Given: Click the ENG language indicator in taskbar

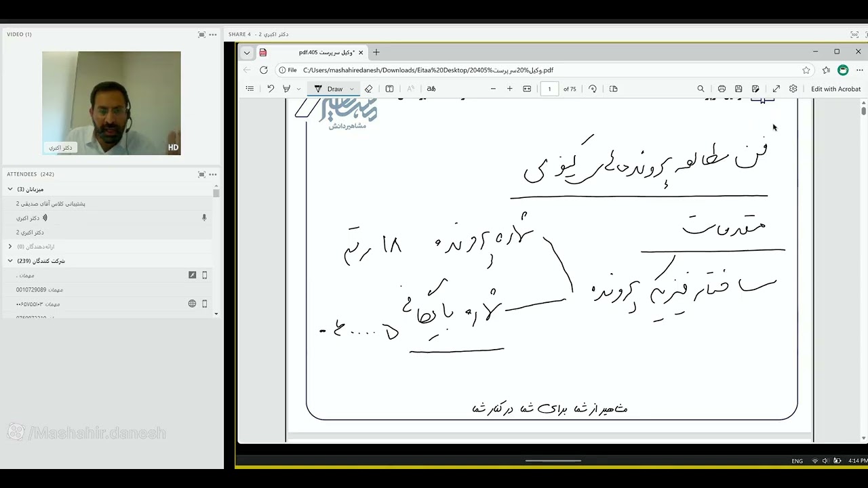Looking at the screenshot, I should pyautogui.click(x=797, y=461).
